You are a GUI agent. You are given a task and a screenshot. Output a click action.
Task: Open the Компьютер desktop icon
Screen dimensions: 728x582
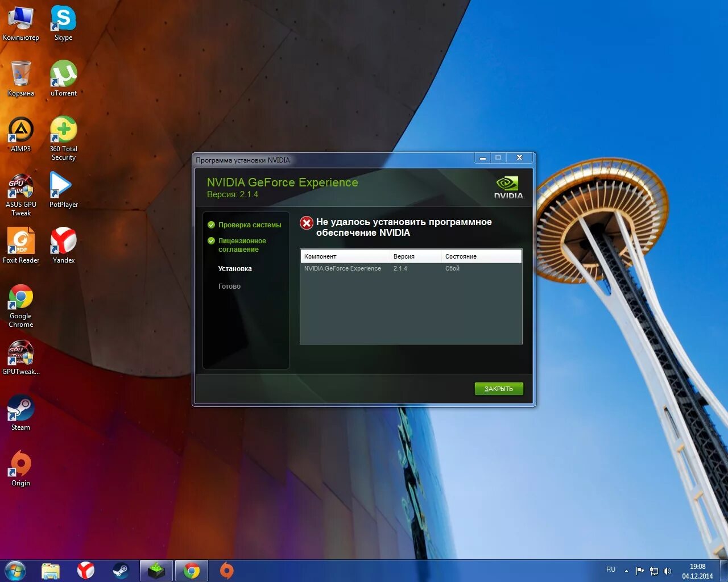click(21, 23)
